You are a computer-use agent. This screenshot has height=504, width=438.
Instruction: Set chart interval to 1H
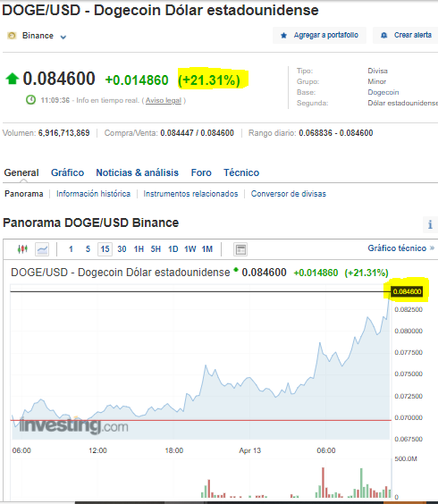click(139, 249)
